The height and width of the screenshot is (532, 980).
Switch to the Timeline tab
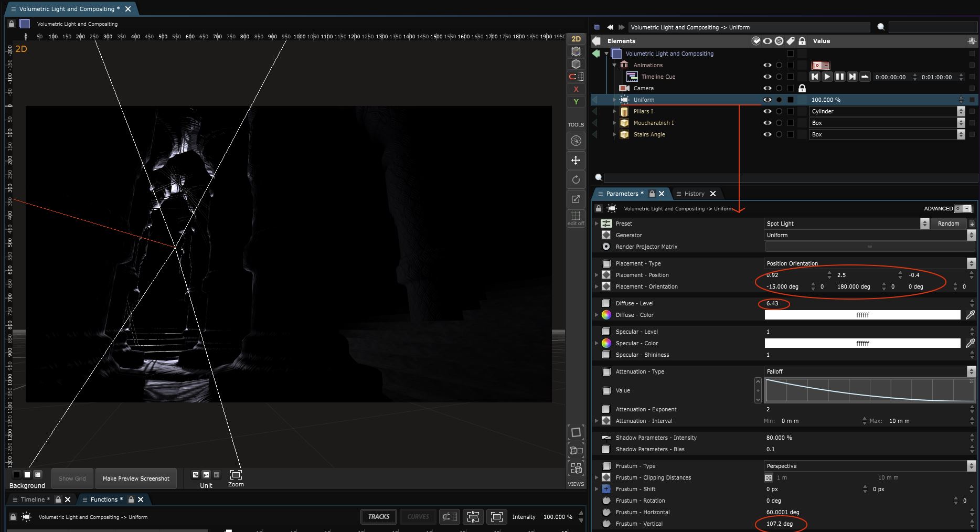[33, 499]
